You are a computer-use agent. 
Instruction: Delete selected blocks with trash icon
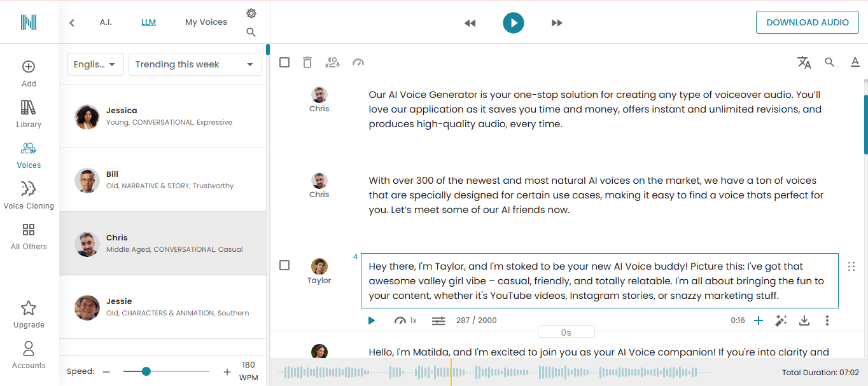click(x=307, y=62)
